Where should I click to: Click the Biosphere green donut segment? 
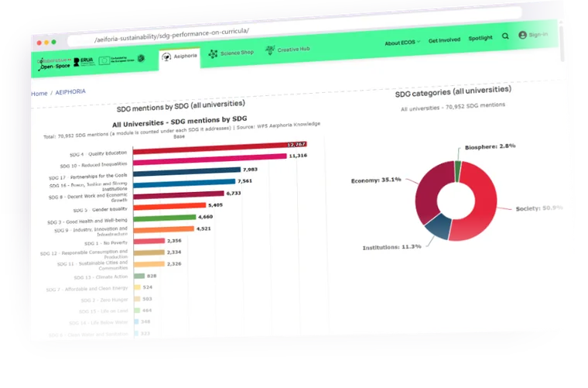(457, 171)
